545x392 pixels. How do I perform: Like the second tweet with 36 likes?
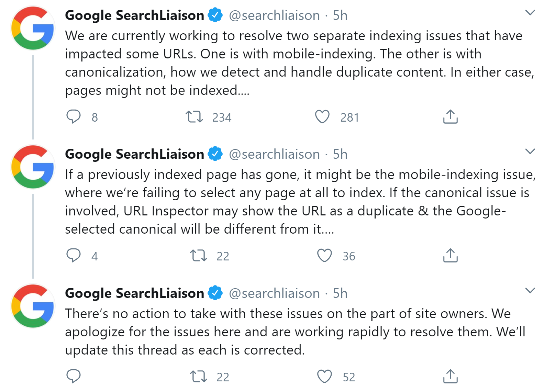pyautogui.click(x=325, y=255)
